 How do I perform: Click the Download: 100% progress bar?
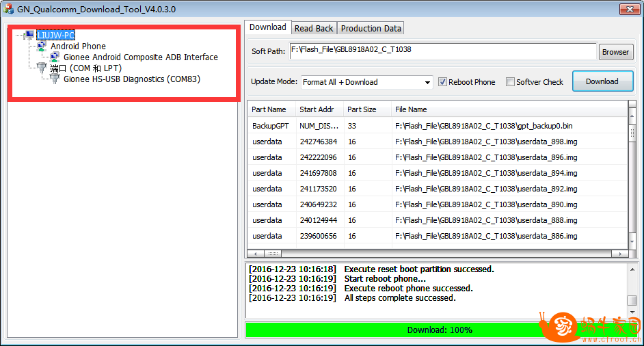(x=440, y=330)
